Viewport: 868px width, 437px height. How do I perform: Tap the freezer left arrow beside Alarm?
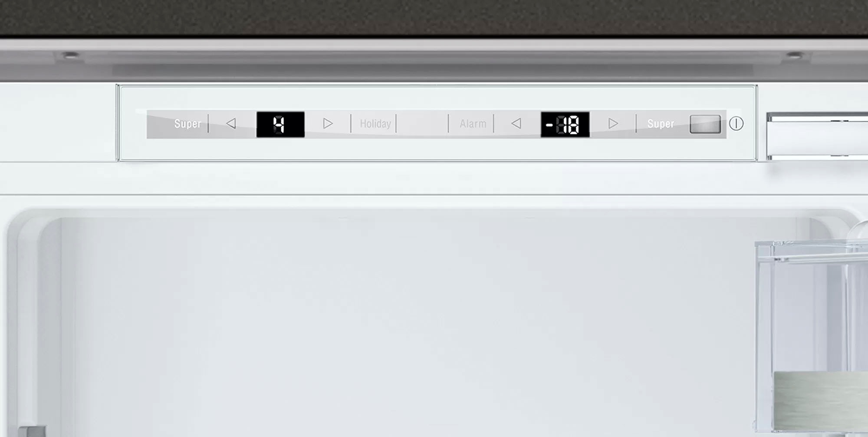[x=516, y=124]
